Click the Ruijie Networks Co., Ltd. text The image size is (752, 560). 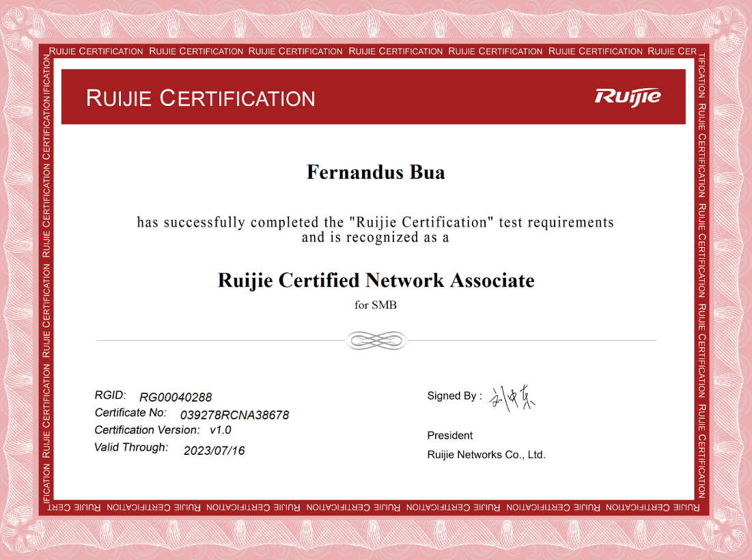coord(486,455)
